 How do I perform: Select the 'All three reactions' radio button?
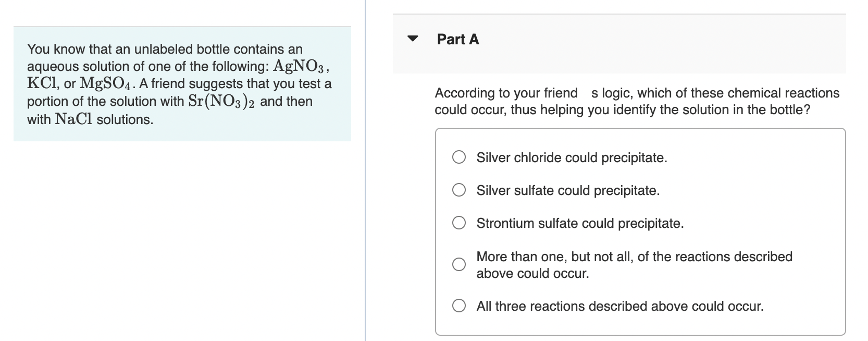point(458,306)
